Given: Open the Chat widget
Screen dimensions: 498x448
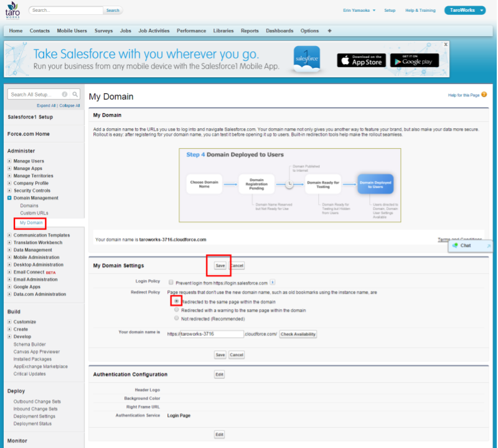Looking at the screenshot, I should pos(466,245).
